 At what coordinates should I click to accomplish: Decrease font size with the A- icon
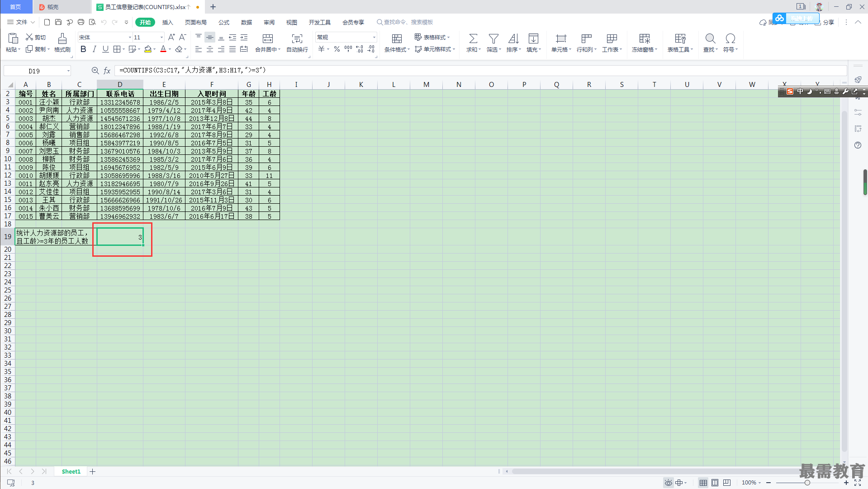[x=183, y=37]
